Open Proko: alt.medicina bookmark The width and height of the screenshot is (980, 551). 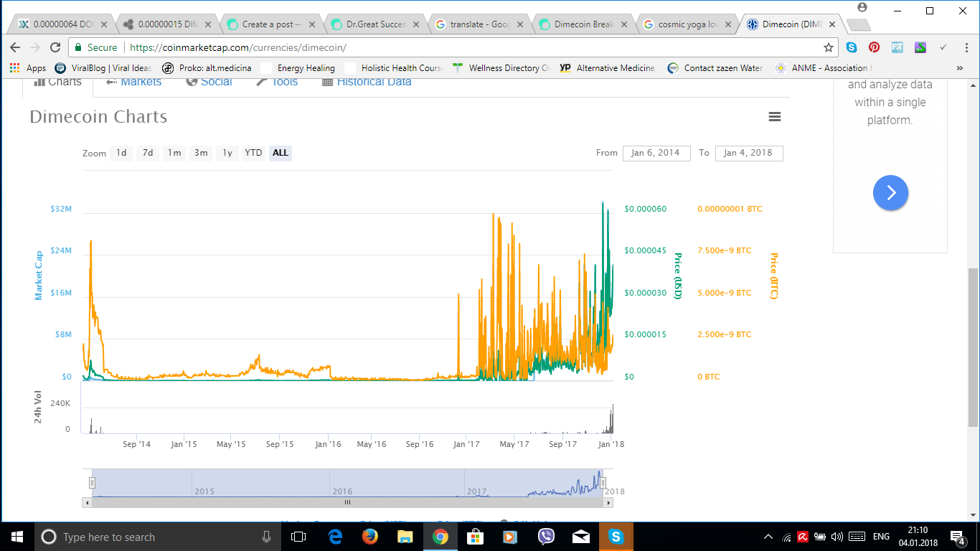(x=207, y=68)
